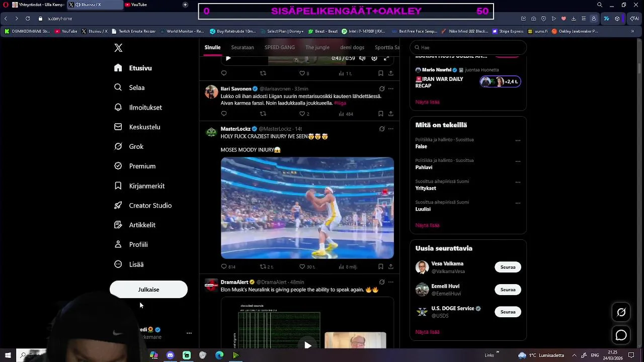Open floating Grok button
644x362 pixels.
point(621,312)
